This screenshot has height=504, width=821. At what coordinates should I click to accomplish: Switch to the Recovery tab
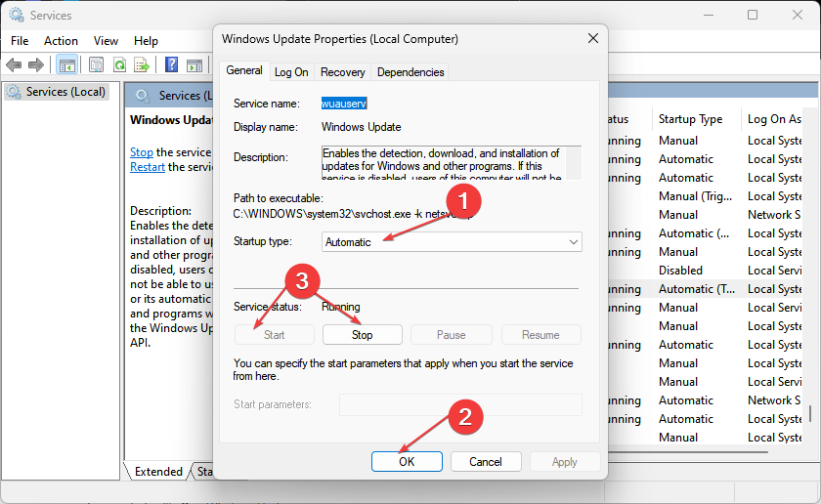click(x=342, y=72)
